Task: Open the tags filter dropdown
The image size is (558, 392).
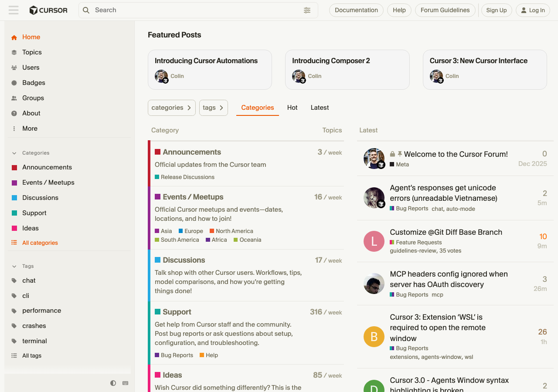Action: pos(213,108)
